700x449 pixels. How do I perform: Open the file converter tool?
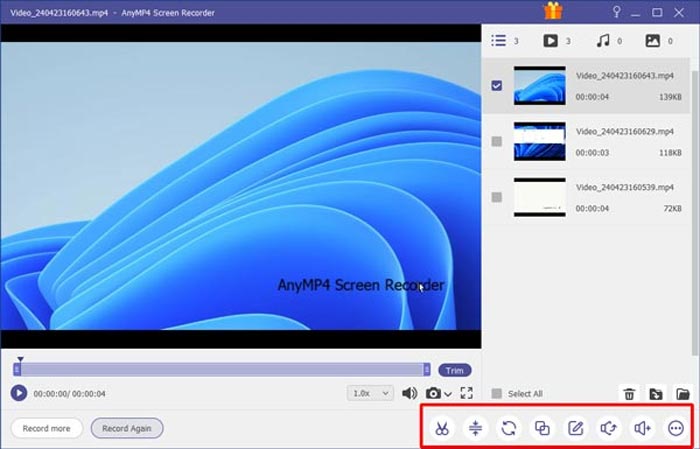point(509,428)
